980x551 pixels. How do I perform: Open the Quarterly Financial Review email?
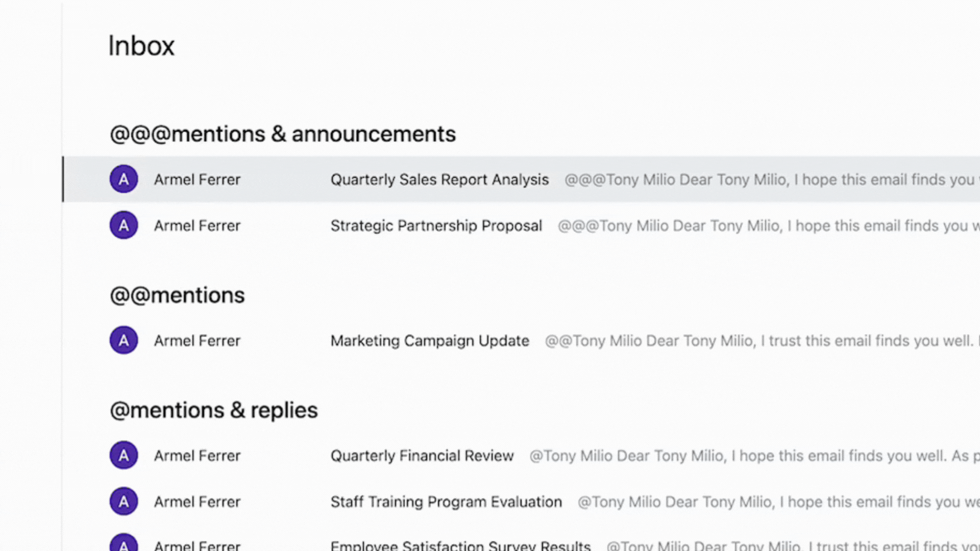pyautogui.click(x=422, y=456)
